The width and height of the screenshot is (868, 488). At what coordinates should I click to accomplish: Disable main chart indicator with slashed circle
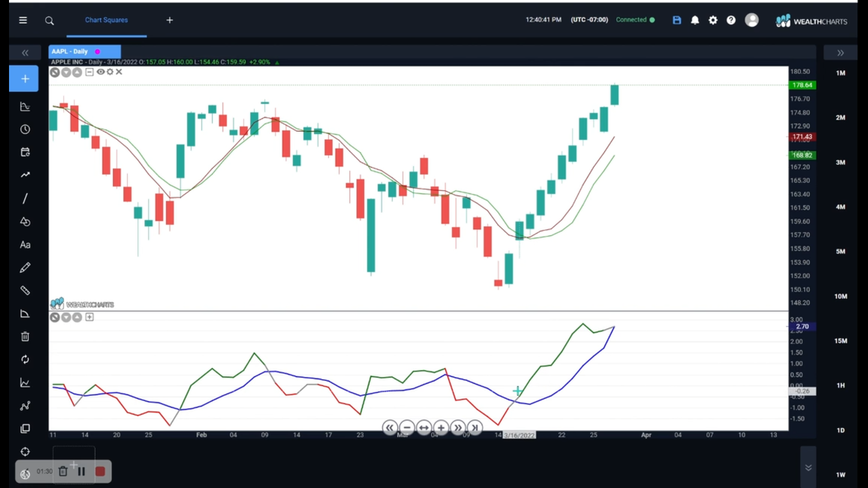55,72
